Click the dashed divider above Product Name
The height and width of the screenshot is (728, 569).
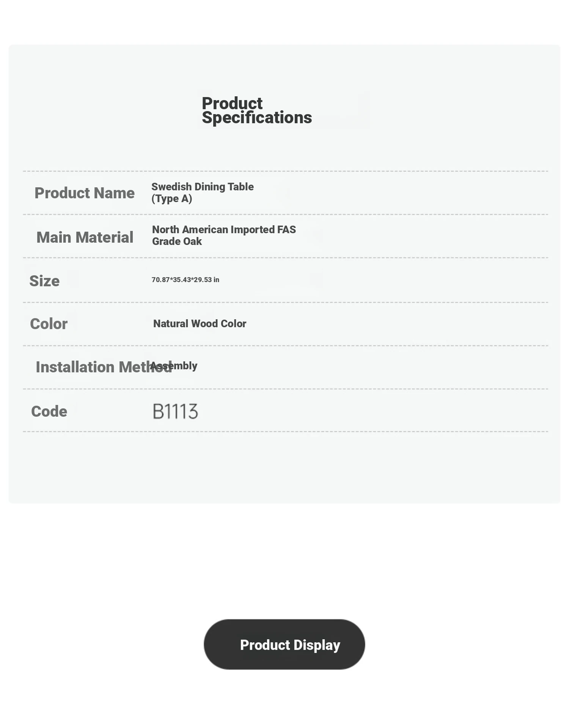point(285,171)
